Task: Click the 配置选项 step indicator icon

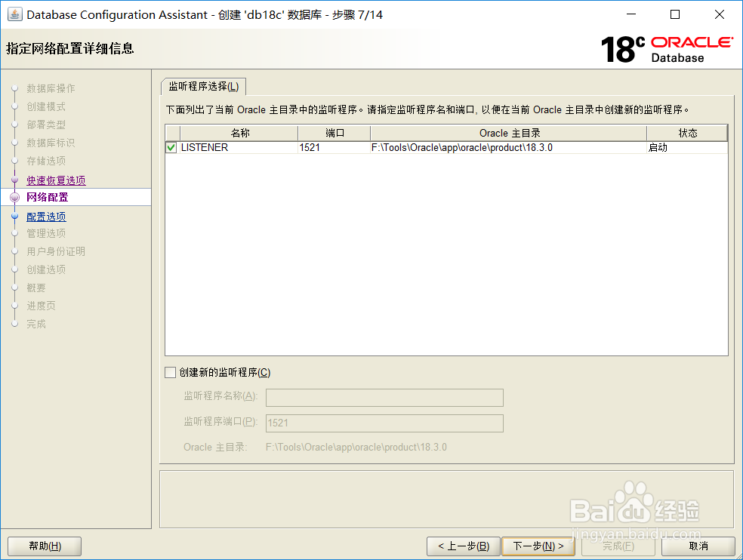Action: (x=14, y=216)
